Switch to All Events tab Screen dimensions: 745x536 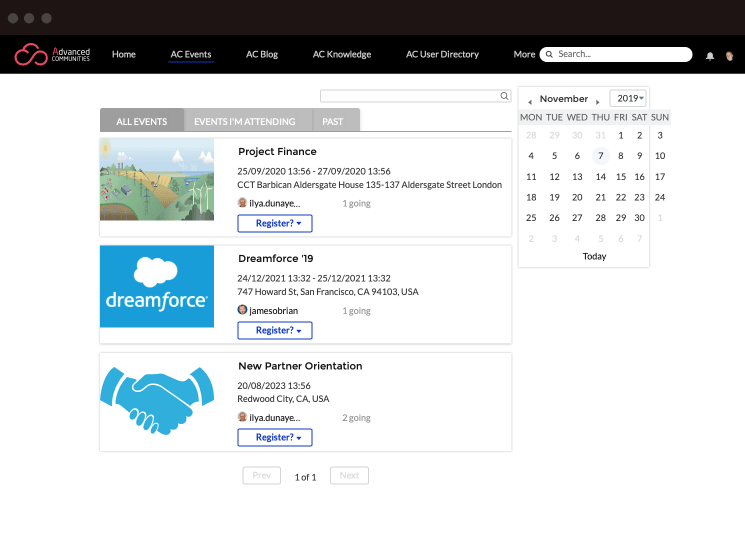[x=142, y=120]
